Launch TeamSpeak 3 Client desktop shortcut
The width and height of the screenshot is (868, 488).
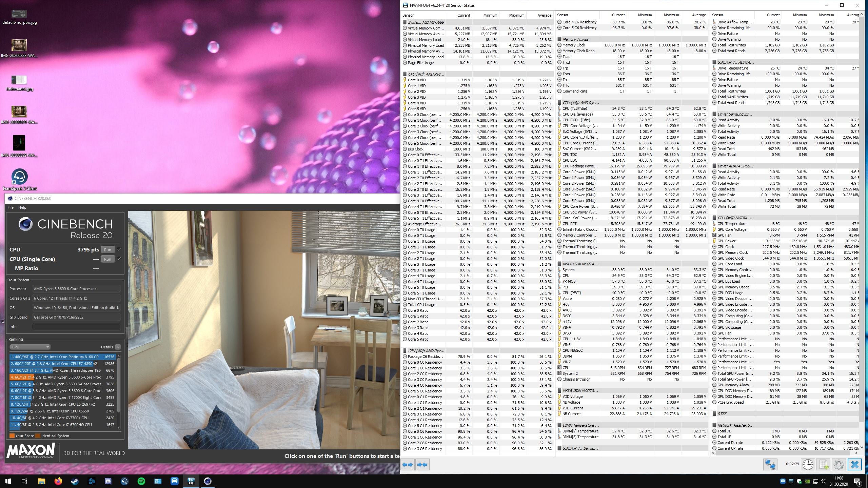pos(19,180)
